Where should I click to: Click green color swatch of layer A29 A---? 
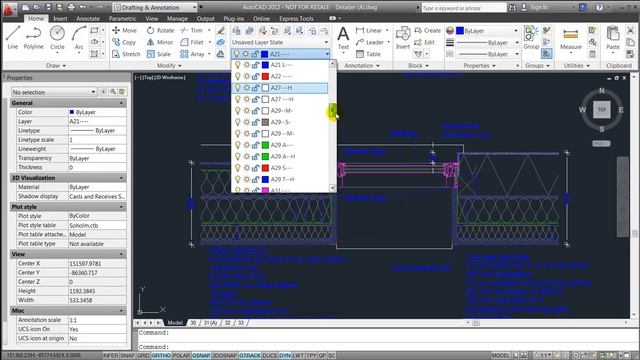(265, 145)
